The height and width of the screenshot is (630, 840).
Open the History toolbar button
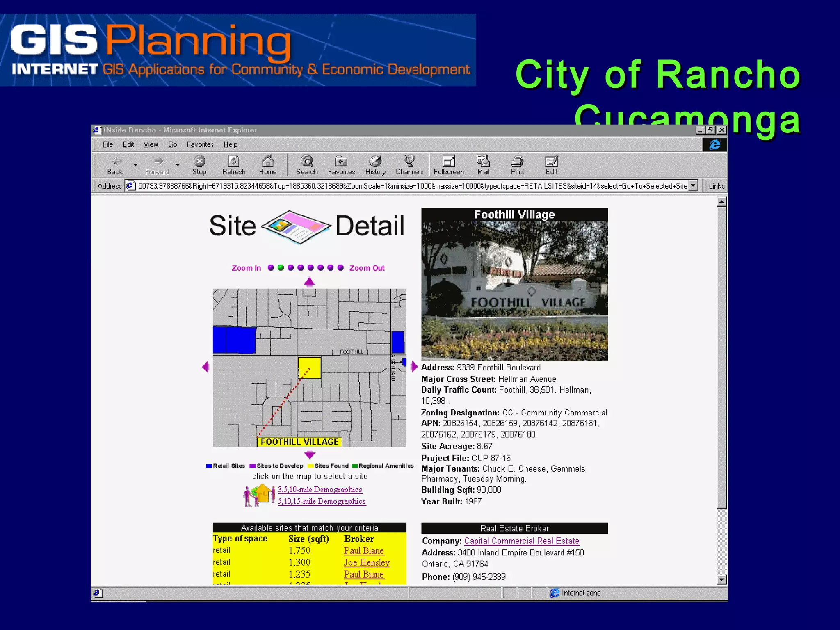click(x=375, y=165)
